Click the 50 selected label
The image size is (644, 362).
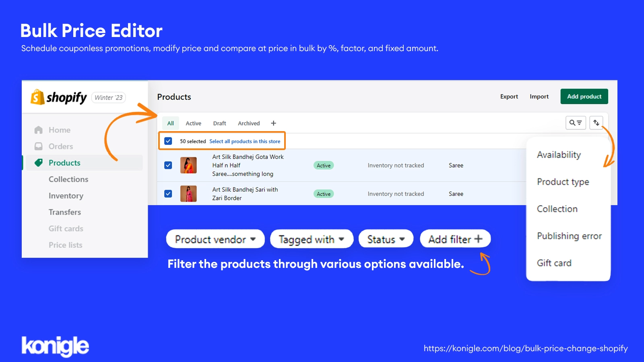point(193,141)
